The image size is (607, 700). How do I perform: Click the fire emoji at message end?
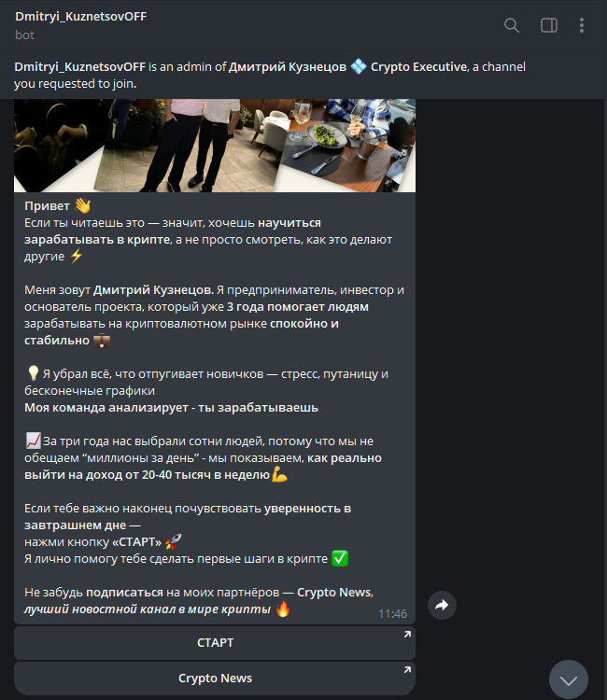coord(283,609)
